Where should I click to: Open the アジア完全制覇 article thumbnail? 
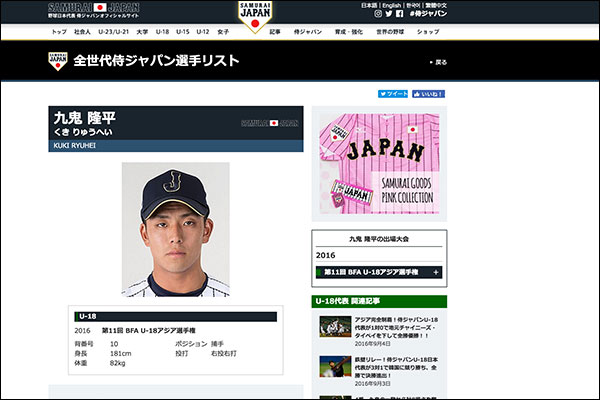(x=335, y=327)
